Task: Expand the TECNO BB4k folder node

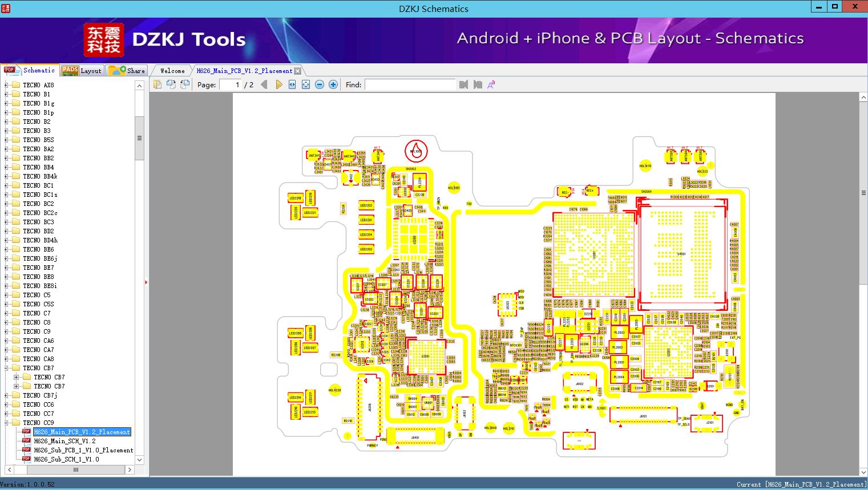Action: pyautogui.click(x=6, y=176)
